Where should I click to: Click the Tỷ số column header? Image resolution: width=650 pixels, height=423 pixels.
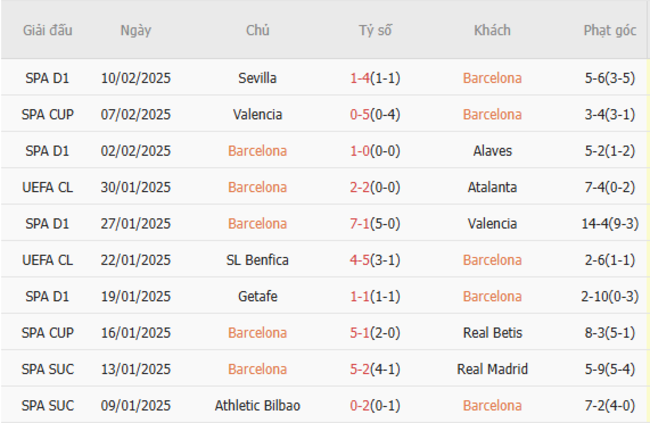tap(376, 30)
